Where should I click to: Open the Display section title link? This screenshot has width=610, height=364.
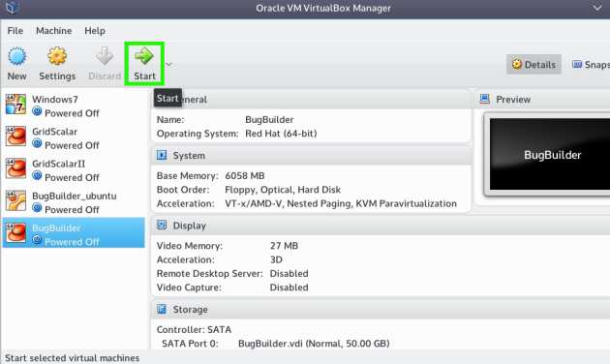pos(189,226)
